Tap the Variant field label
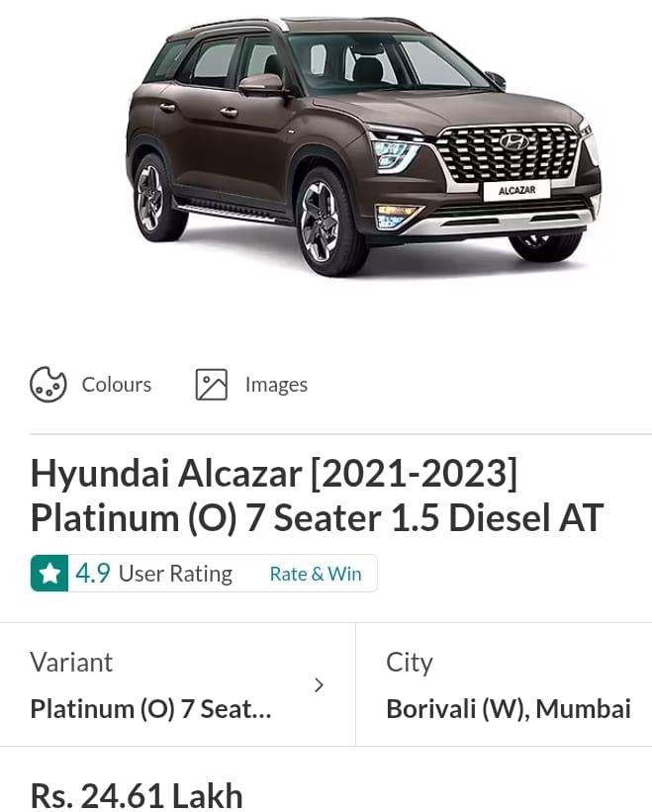The width and height of the screenshot is (652, 812). tap(71, 662)
